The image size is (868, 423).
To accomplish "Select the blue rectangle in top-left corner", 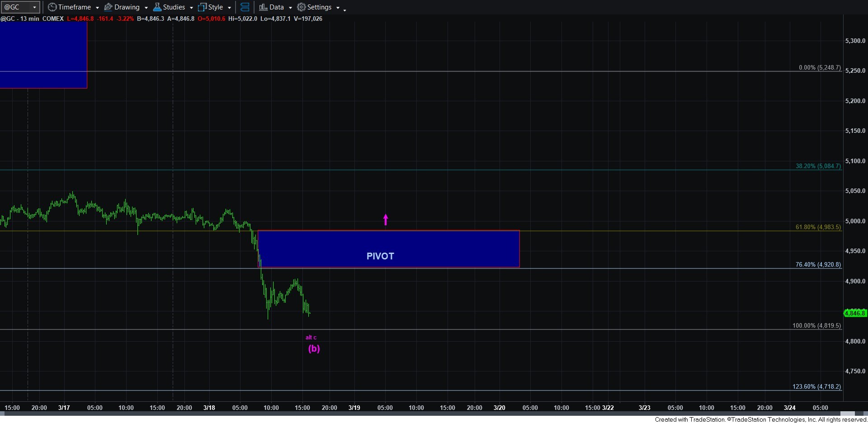I will tap(43, 54).
